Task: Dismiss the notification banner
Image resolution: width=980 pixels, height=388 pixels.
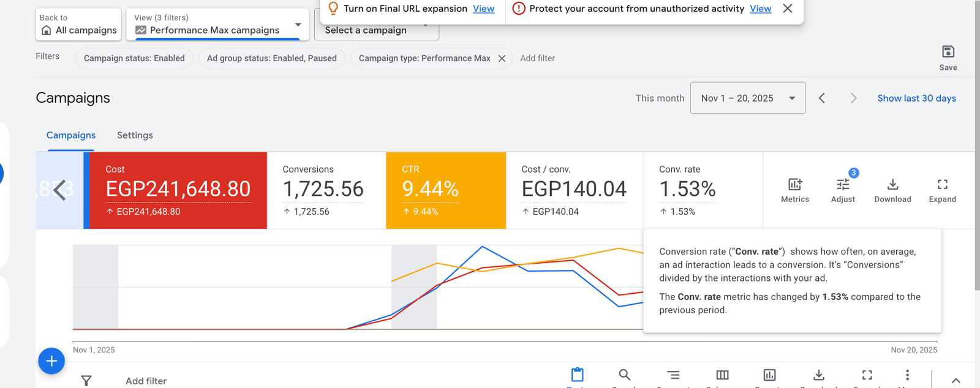Action: click(x=788, y=9)
